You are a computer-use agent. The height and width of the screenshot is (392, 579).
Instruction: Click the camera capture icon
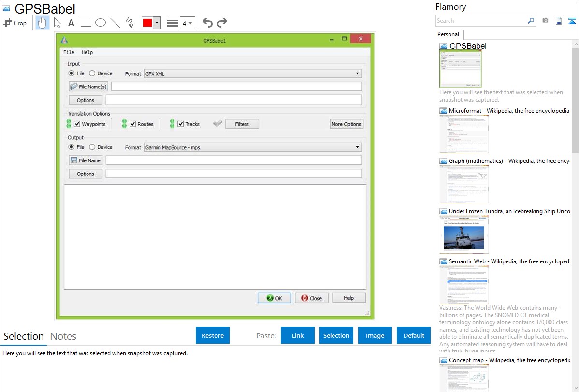point(545,21)
